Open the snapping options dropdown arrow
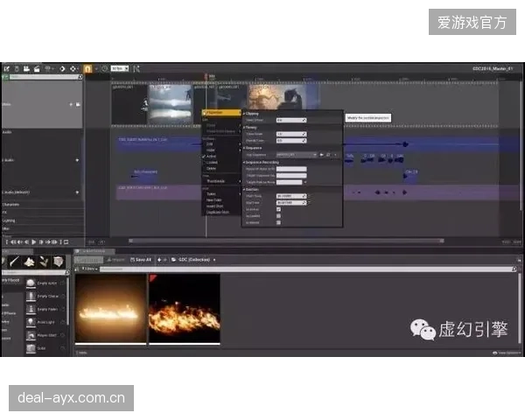Viewport: 525px width, 420px height. point(96,69)
